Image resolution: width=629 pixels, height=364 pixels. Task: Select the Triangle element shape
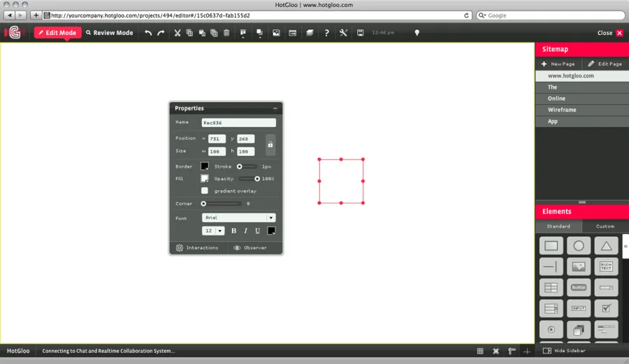click(606, 246)
